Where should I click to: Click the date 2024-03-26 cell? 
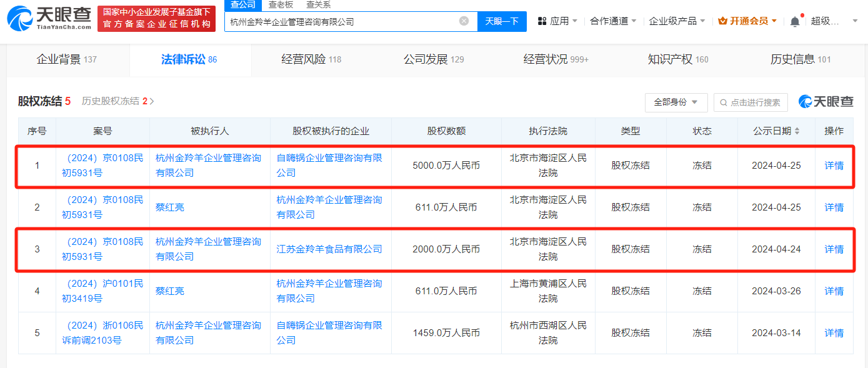[x=776, y=291]
